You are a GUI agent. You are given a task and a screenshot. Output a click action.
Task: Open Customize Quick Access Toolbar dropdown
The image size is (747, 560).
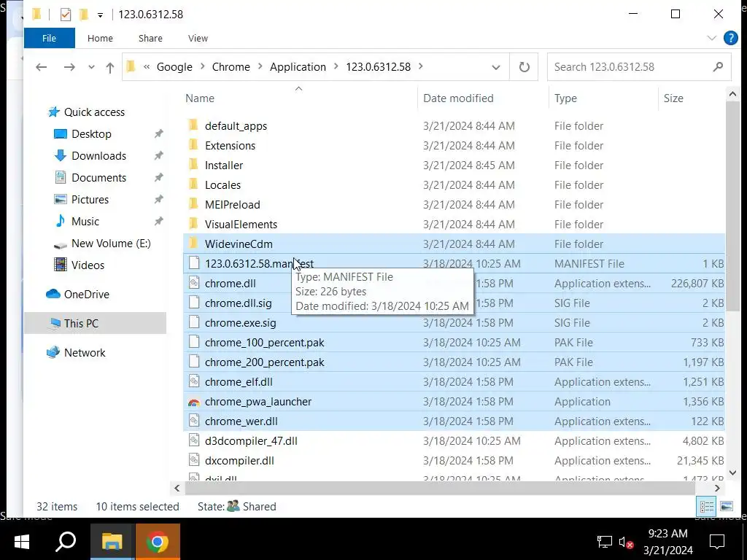click(x=100, y=15)
